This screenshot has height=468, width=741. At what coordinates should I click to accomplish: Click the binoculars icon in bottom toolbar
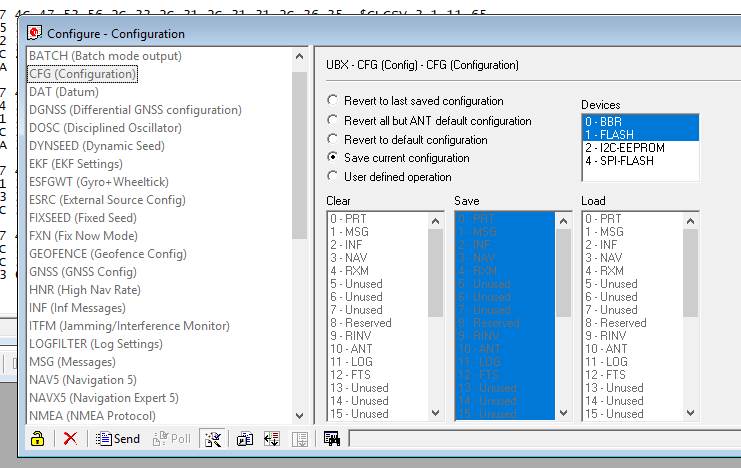(x=332, y=438)
